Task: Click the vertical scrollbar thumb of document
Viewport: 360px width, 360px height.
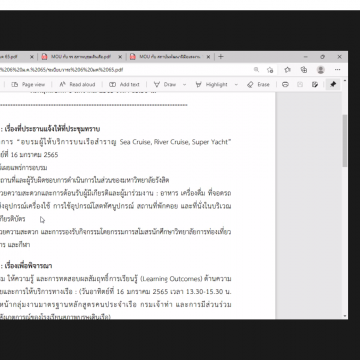Action: coord(345,141)
